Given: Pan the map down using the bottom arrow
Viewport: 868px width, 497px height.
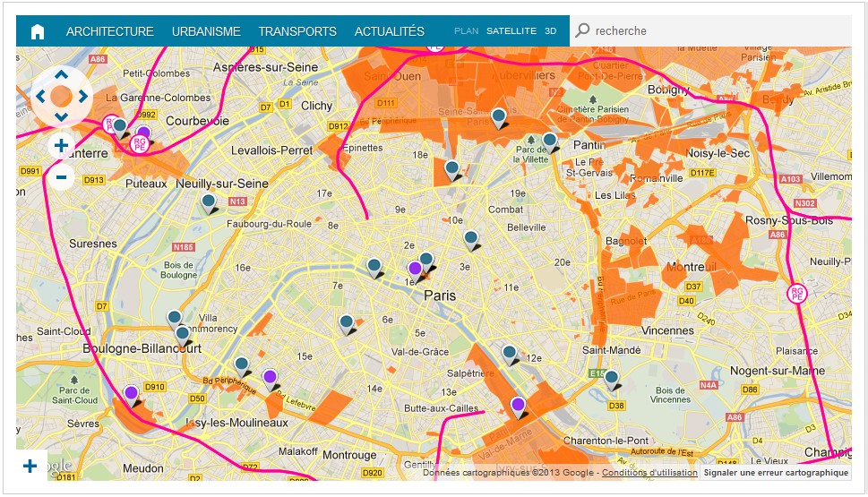Looking at the screenshot, I should click(61, 116).
